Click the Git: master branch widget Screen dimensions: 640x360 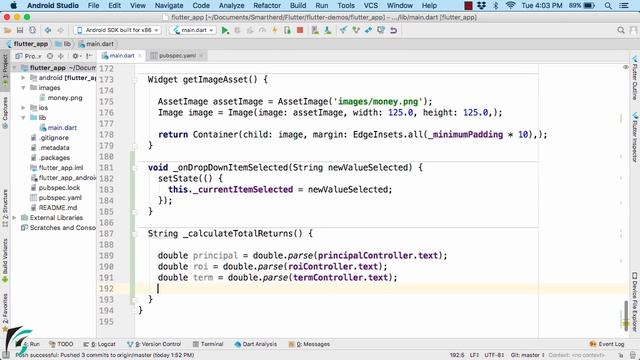[x=527, y=355]
